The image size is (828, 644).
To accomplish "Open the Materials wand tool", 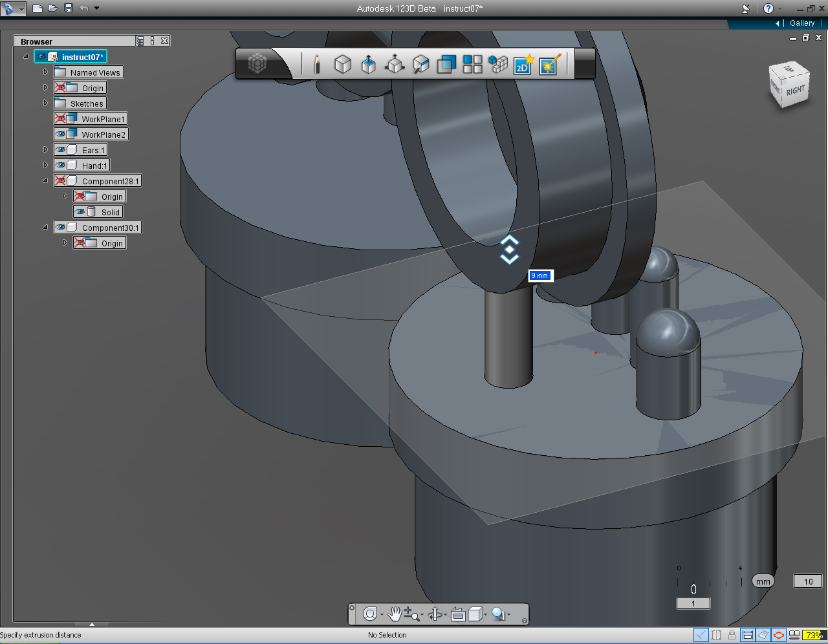I will (550, 64).
